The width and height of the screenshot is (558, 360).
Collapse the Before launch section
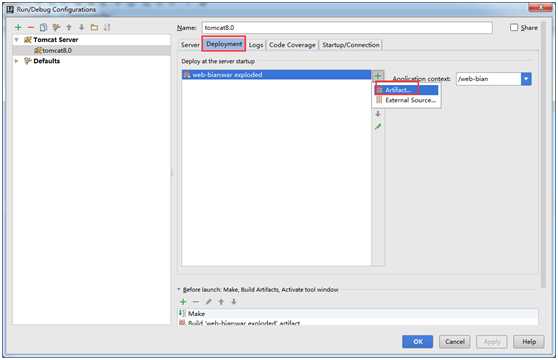click(x=179, y=289)
